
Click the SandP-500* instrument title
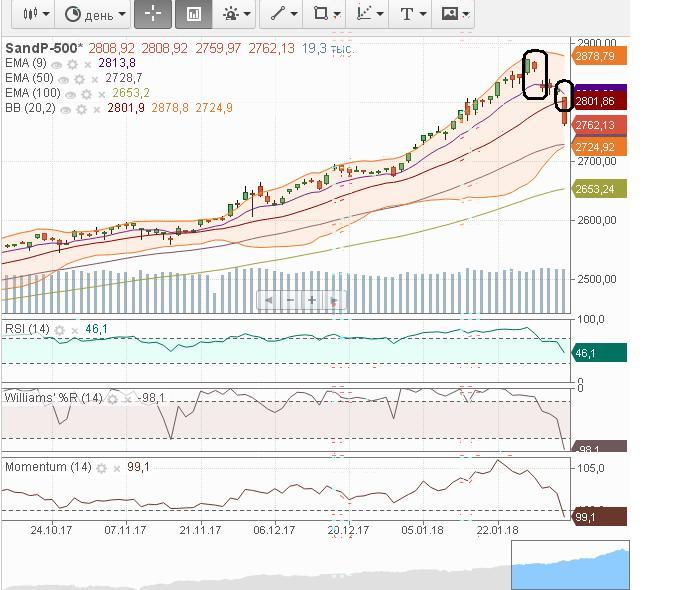coord(43,48)
